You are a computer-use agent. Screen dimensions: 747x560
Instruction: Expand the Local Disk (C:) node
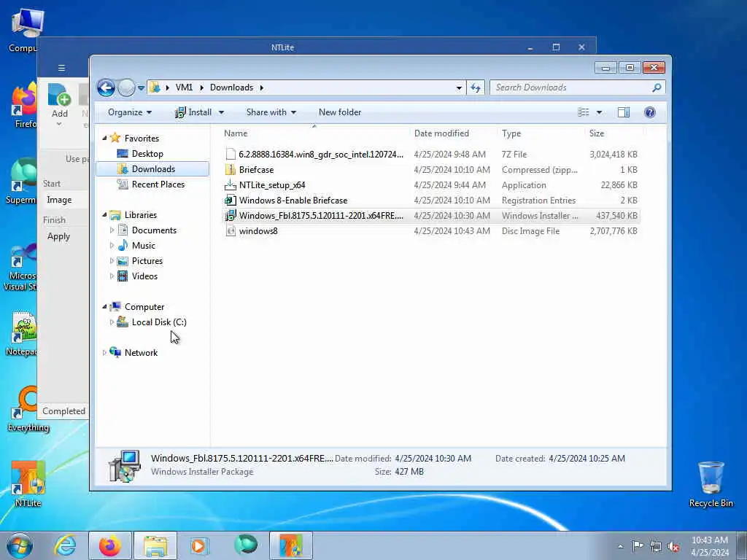[x=112, y=322]
